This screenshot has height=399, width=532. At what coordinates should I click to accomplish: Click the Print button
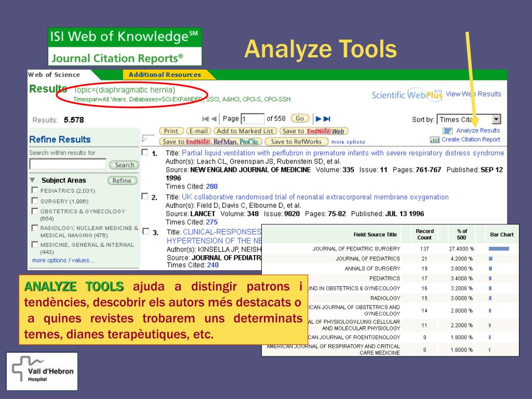pyautogui.click(x=171, y=131)
